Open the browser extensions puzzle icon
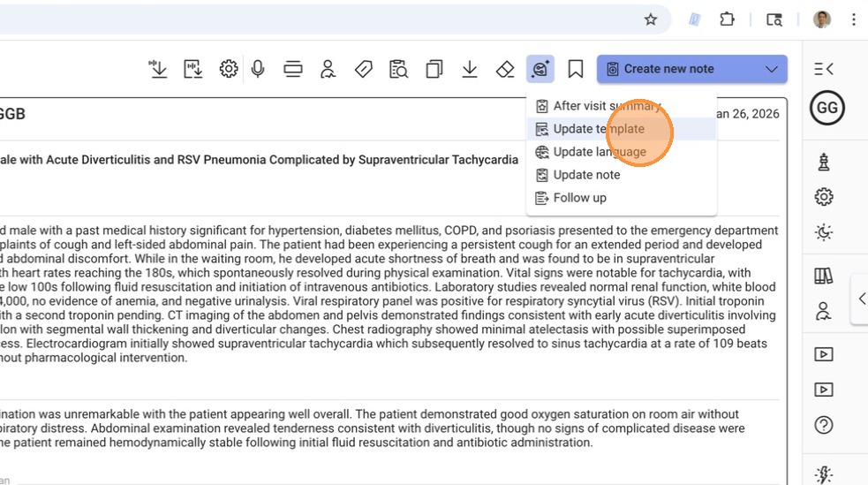Screen dimensions: 868x485 point(727,20)
